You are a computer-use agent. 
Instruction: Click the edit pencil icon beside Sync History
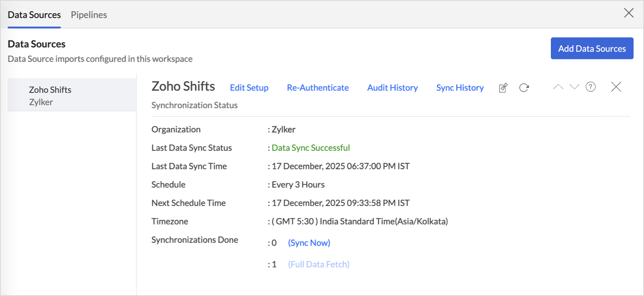tap(503, 88)
